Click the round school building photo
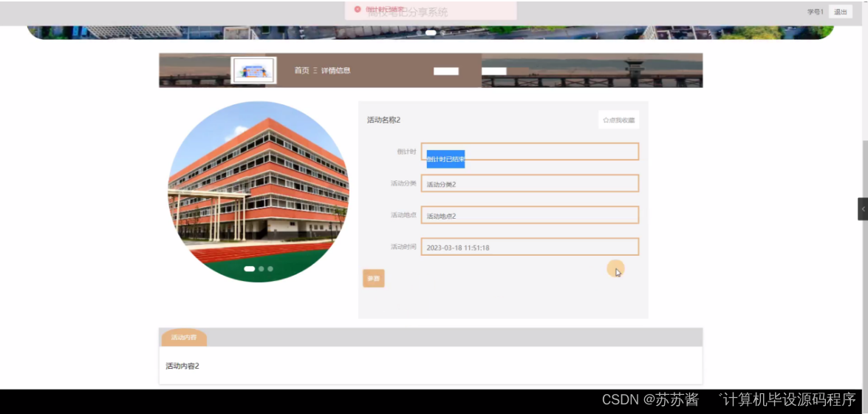Screen dimensions: 868x414 point(259,191)
